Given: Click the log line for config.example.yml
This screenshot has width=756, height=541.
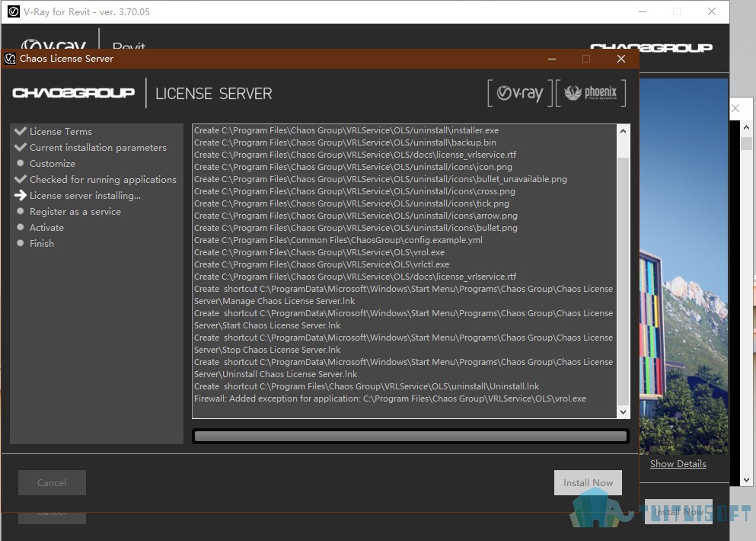Looking at the screenshot, I should click(x=338, y=240).
